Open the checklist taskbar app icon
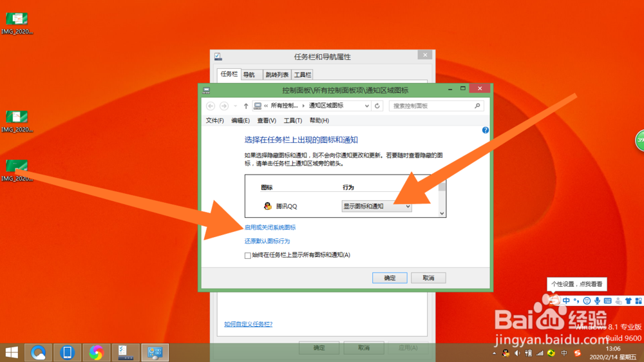Viewport: 644px width, 362px height. point(125,352)
